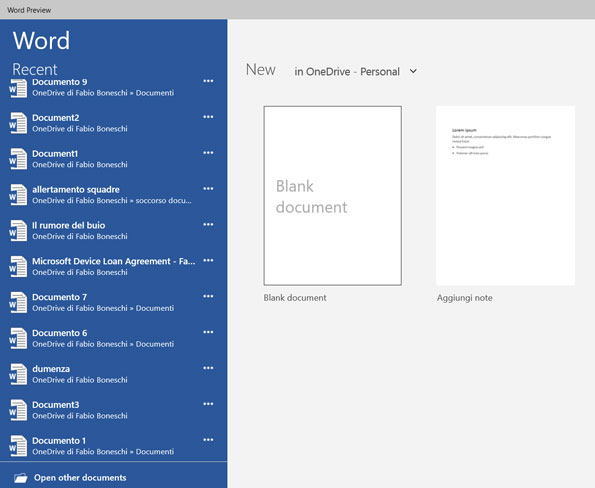Open recent file titled Documento 7
This screenshot has width=595, height=488.
click(60, 297)
